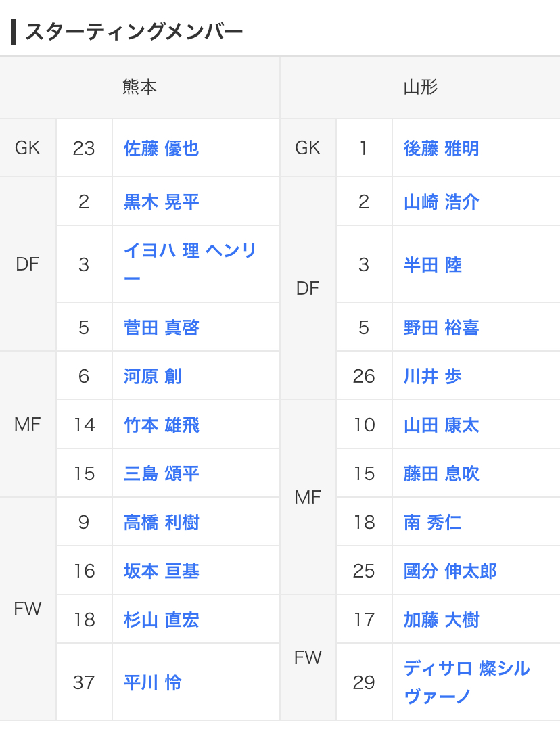Screen dimensions: 560x729
Task: Click 竹本 雄飛 link
Action: 161,425
